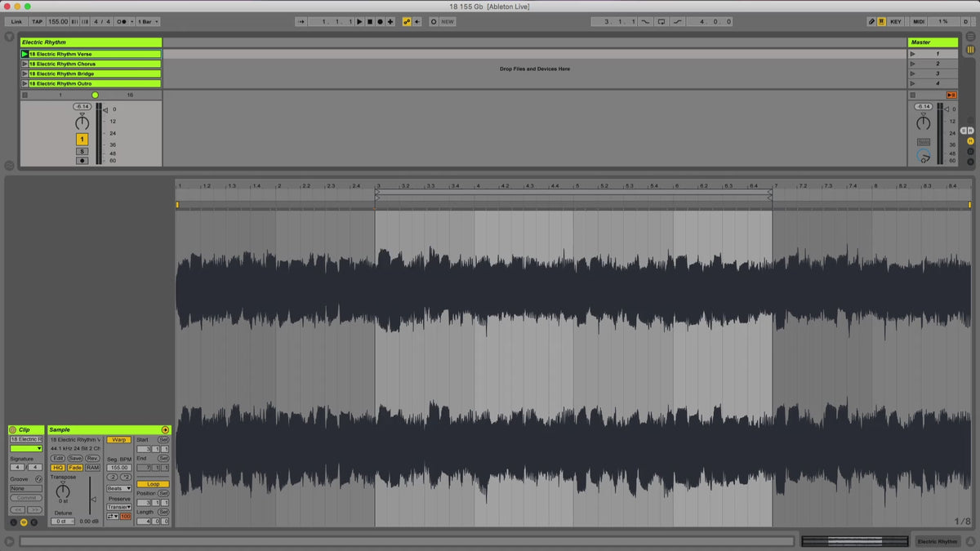The width and height of the screenshot is (980, 551).
Task: Enable the KEY map mode
Action: click(x=896, y=21)
